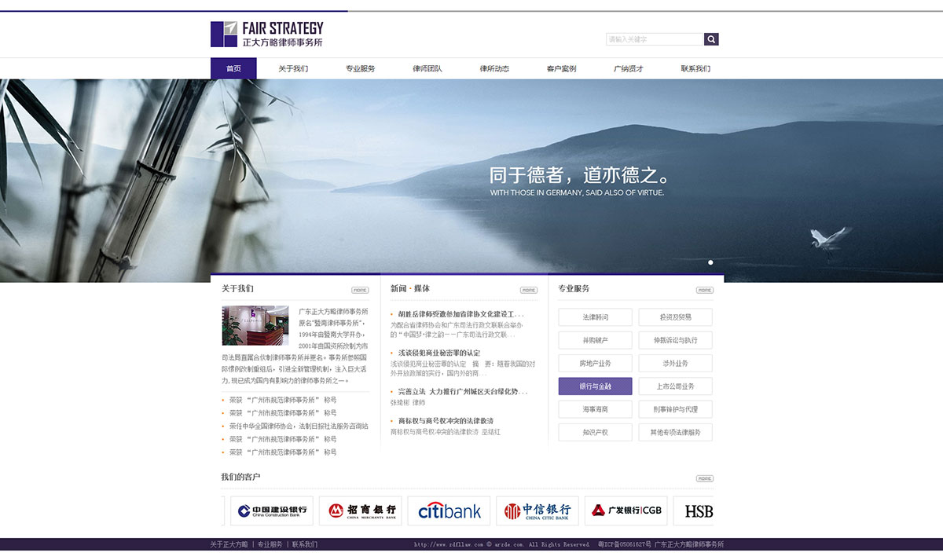943x560 pixels.
Task: Expand MORE in the 新闻·媒体 section
Action: tap(529, 290)
